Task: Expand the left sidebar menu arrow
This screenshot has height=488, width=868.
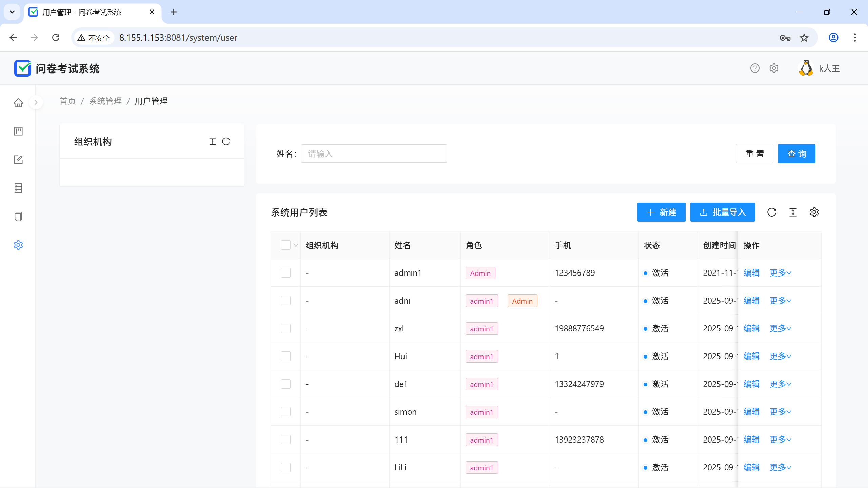Action: coord(36,102)
